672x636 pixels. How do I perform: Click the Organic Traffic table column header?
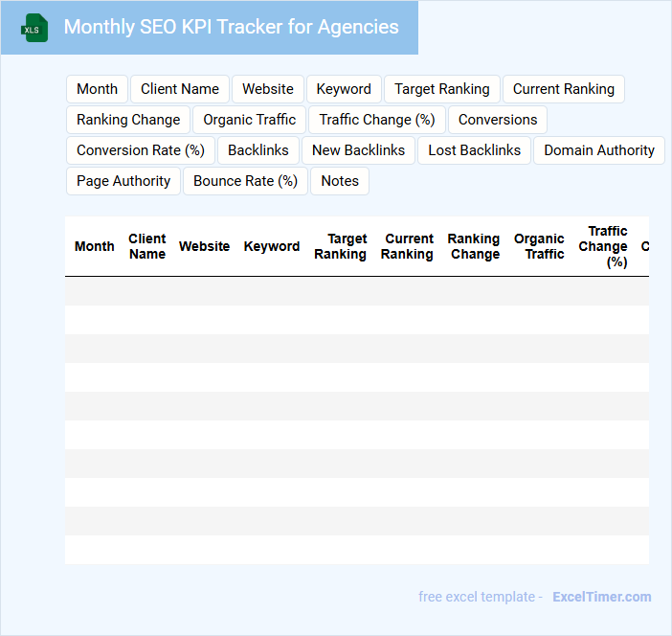point(539,246)
